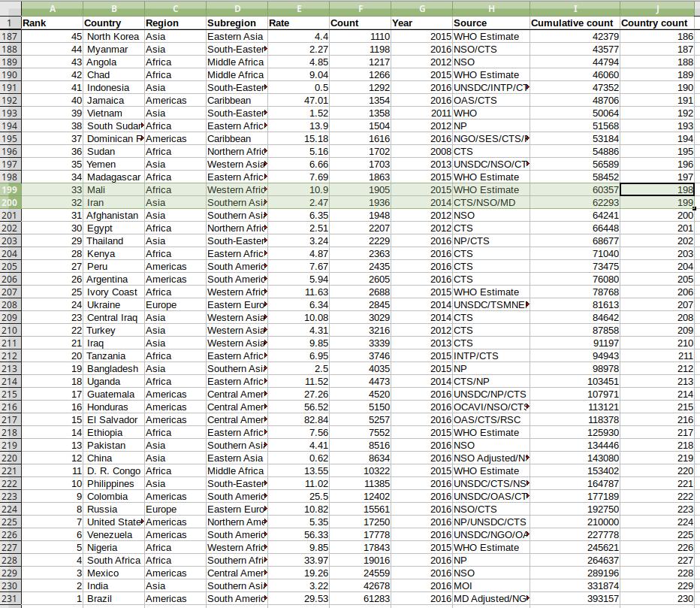Image resolution: width=700 pixels, height=608 pixels.
Task: Click the Cumulative count header cell
Action: point(575,23)
